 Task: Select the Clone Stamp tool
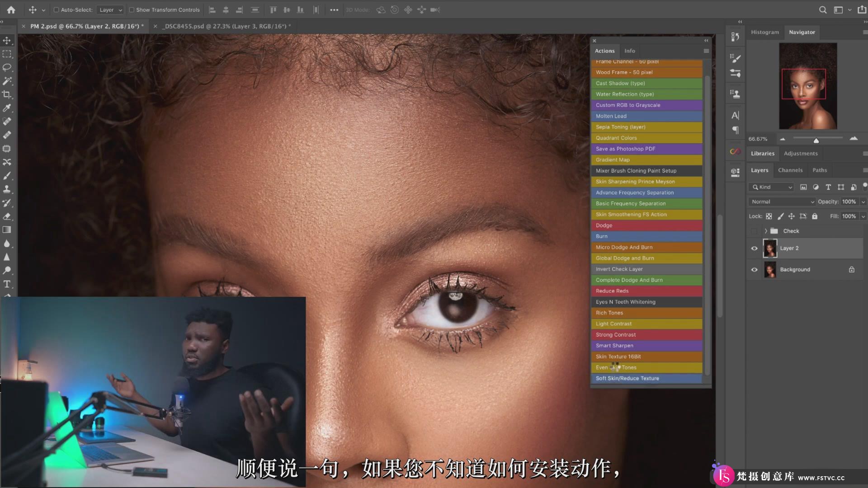tap(7, 189)
